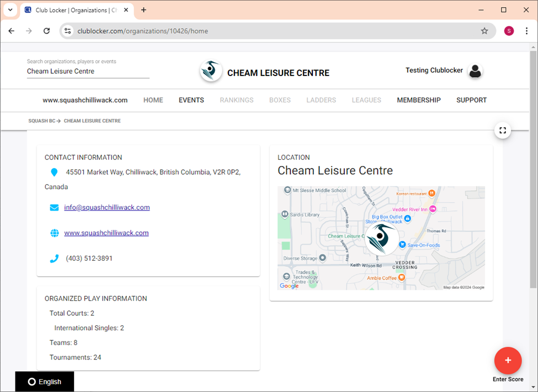Reload the page in browser

(47, 31)
